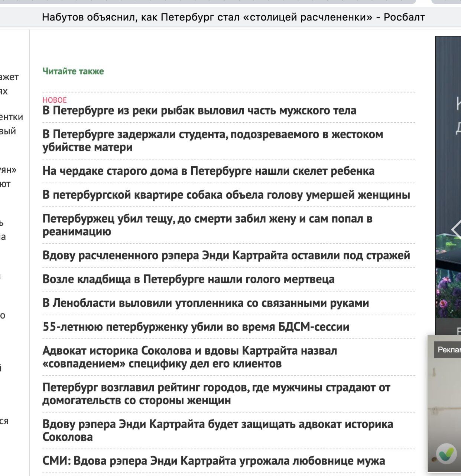
Task: Open article 'Вдову рэпера будет защищать адвокат'
Action: 218,431
